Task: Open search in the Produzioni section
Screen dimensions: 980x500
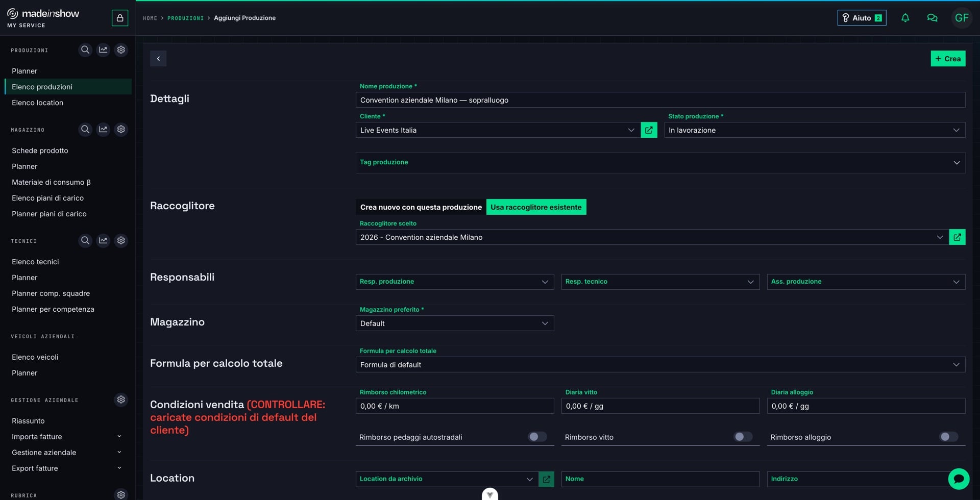Action: pos(85,50)
